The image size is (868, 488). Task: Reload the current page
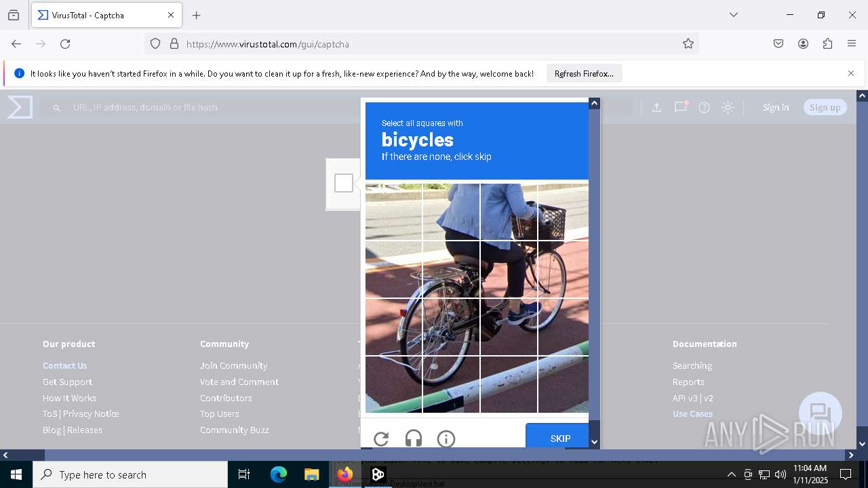tap(65, 43)
